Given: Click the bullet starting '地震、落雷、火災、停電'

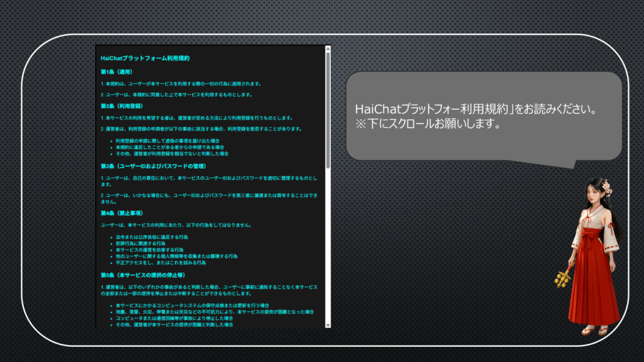Looking at the screenshot, I should tap(215, 312).
